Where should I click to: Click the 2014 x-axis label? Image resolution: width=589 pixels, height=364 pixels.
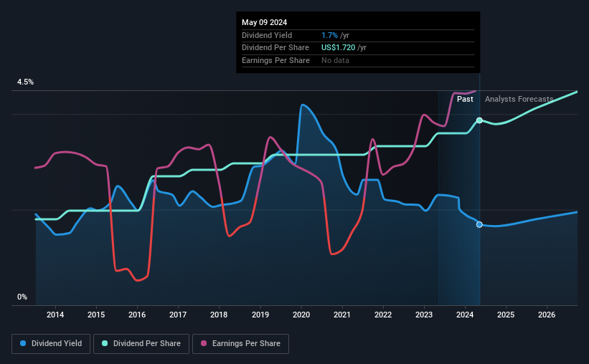(x=55, y=315)
